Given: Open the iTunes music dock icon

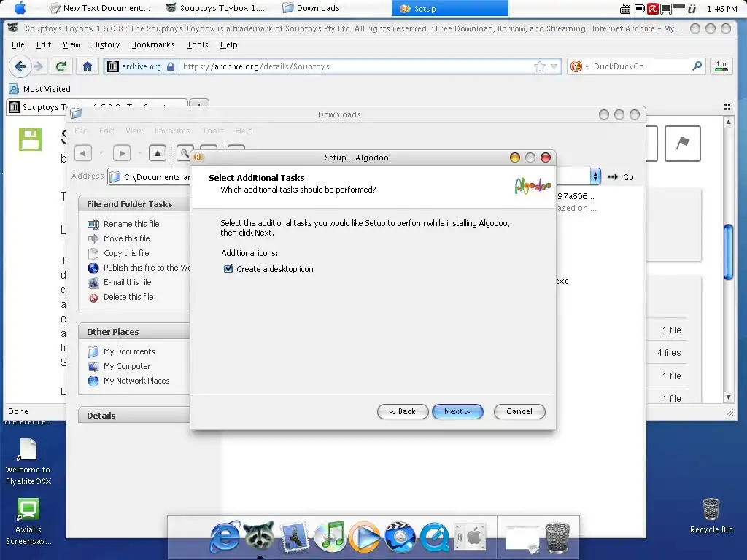Looking at the screenshot, I should coord(329,537).
